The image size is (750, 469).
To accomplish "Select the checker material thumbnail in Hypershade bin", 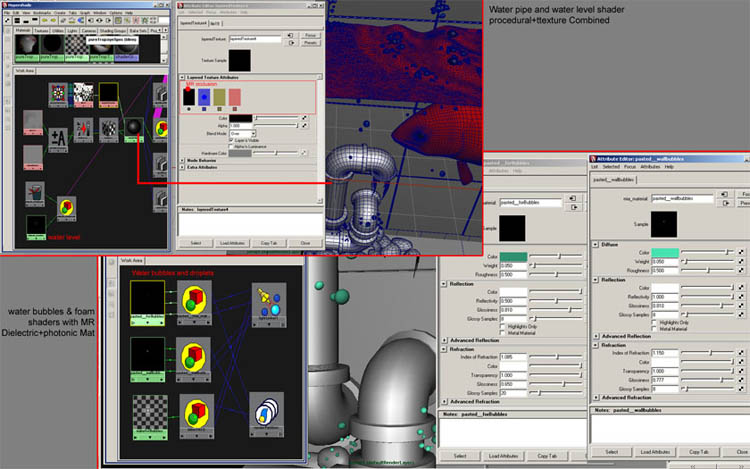I will click(77, 46).
